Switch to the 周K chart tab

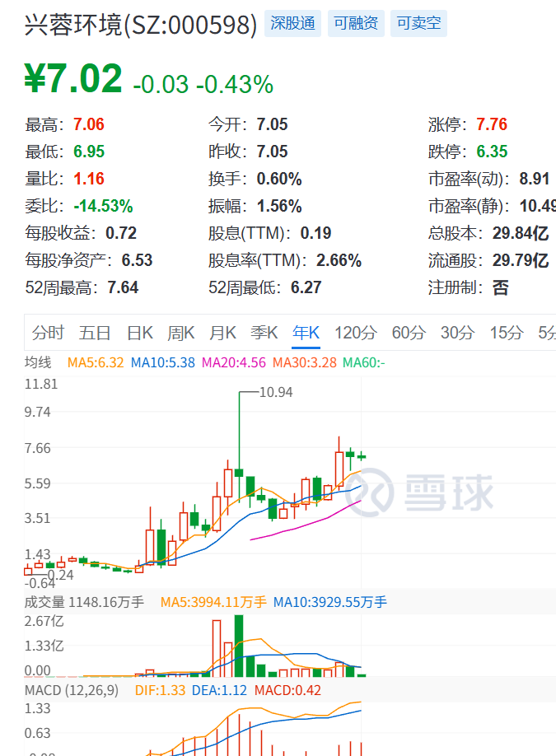tap(181, 333)
